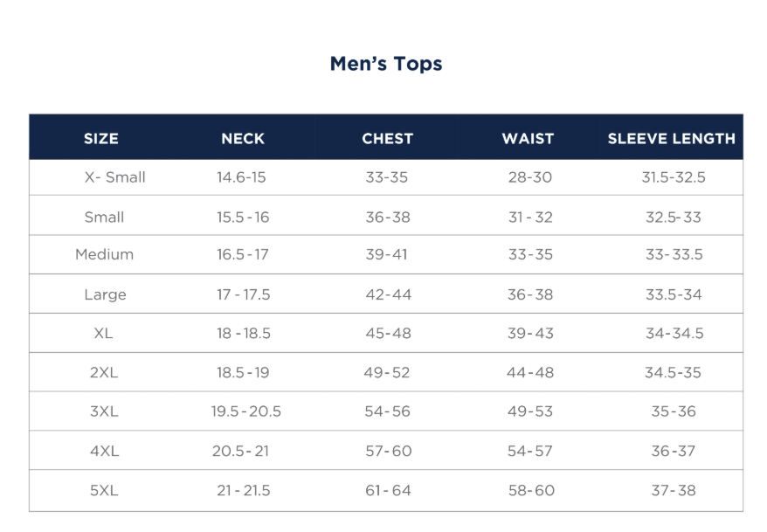Click the Men's Tops heading
Viewport: 767px width, 532px height.
click(386, 64)
